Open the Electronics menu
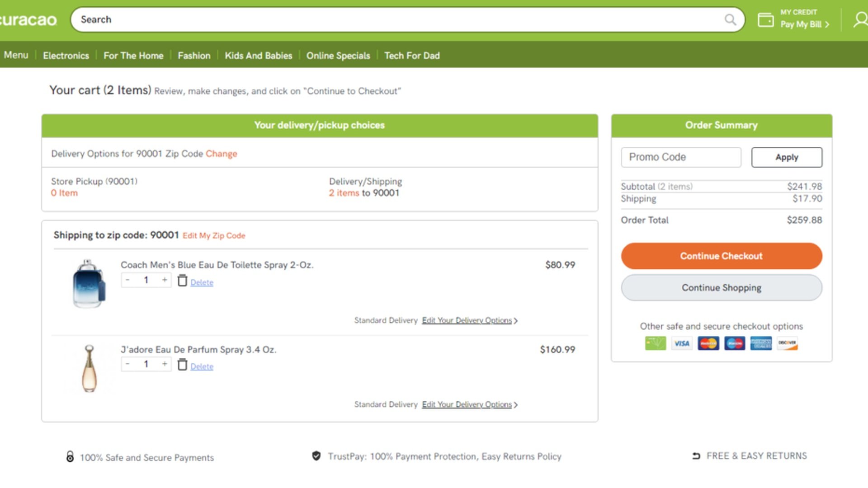The image size is (868, 488). click(x=66, y=56)
